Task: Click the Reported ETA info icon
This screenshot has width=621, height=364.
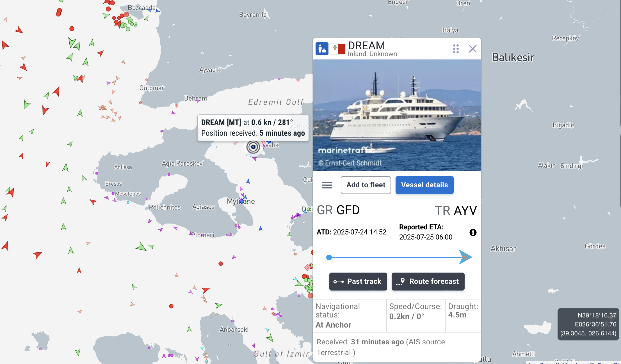Action: click(x=473, y=232)
